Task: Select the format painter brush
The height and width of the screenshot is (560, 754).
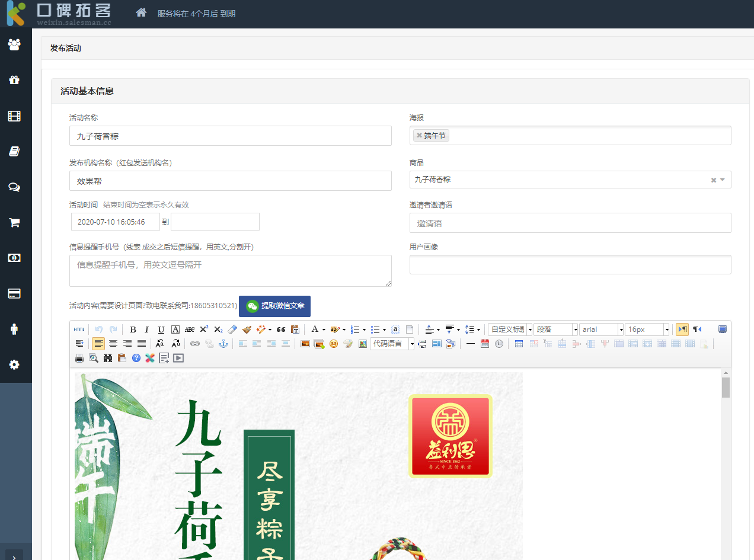Action: [247, 329]
